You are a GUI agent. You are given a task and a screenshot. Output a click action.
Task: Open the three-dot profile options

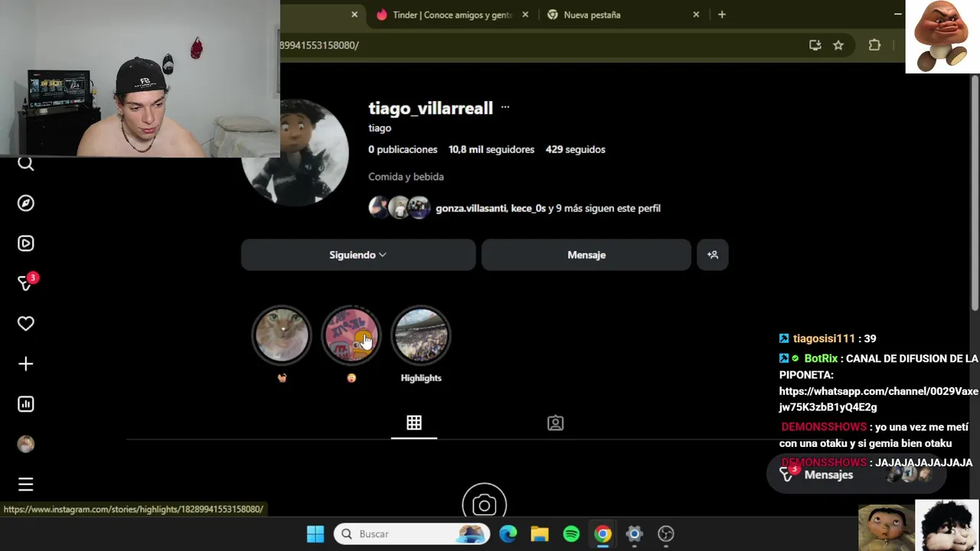[x=505, y=108]
